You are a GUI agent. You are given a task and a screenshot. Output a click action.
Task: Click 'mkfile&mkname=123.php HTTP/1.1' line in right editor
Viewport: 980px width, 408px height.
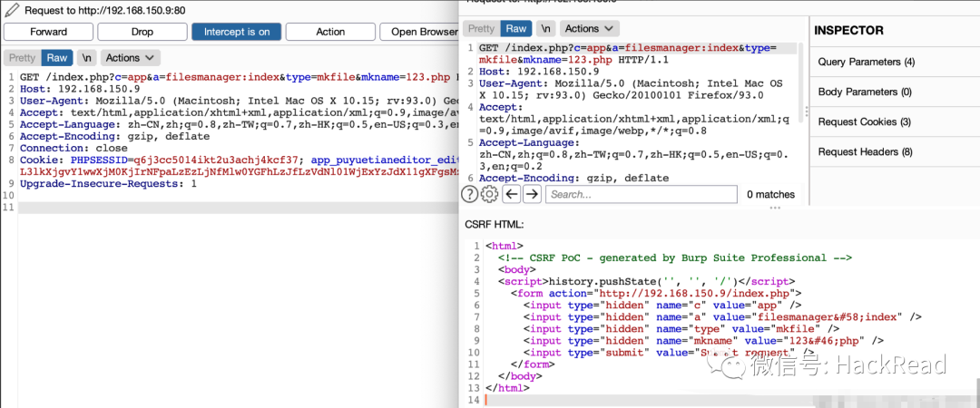point(573,60)
